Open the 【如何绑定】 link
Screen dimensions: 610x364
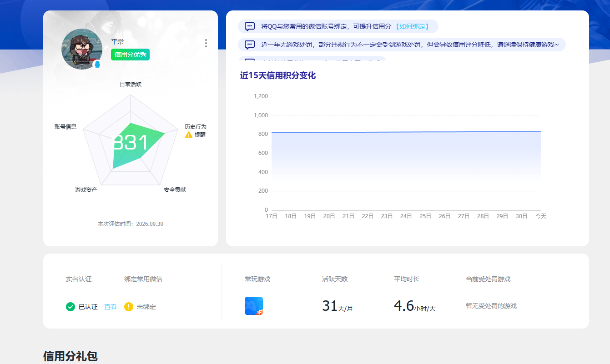(x=412, y=26)
